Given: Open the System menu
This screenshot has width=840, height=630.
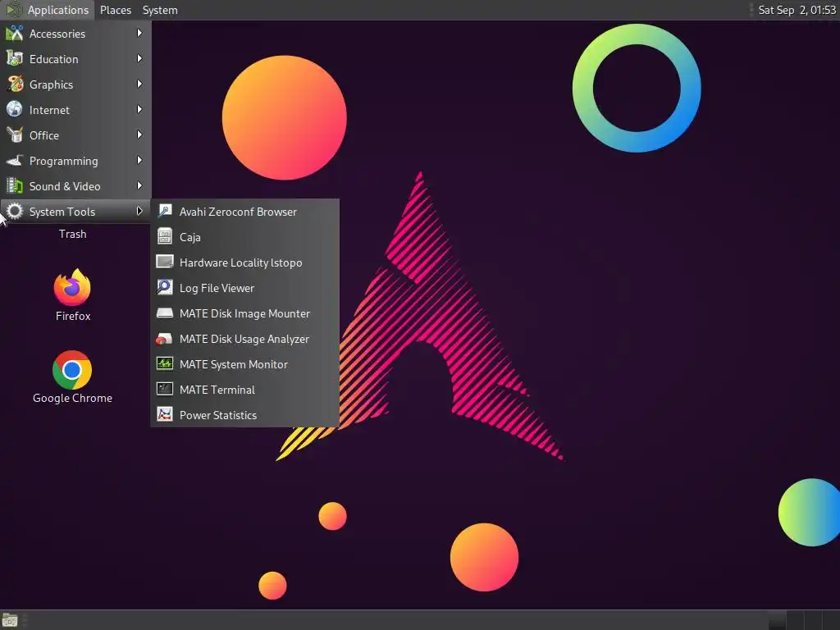Looking at the screenshot, I should 160,10.
